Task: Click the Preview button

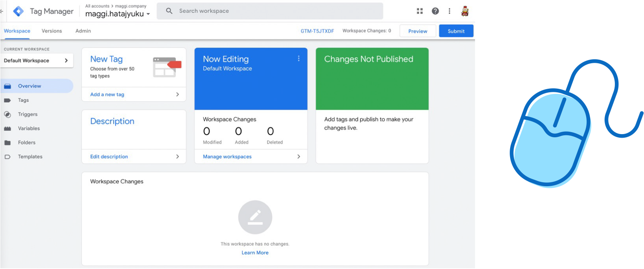Action: coord(418,31)
